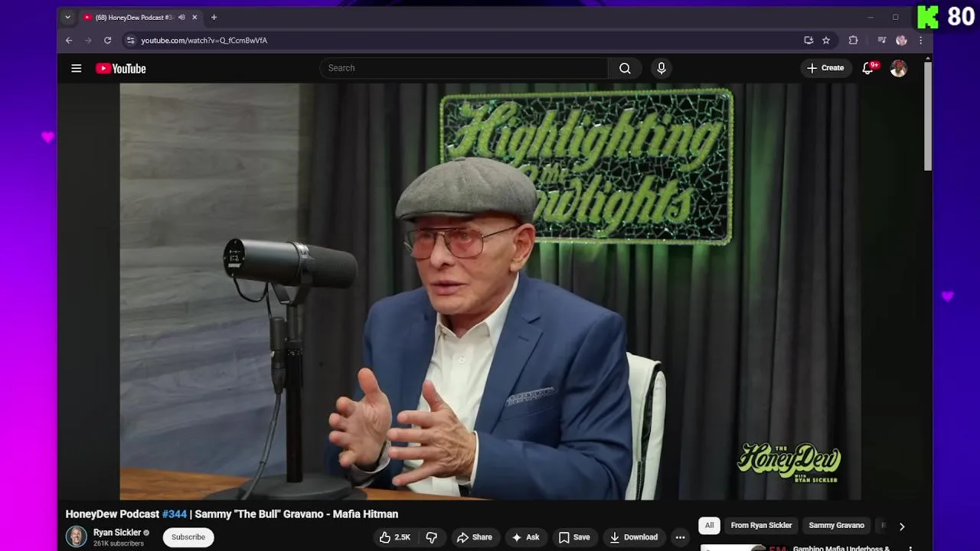Screen dimensions: 980x551
Task: Open Chrome profile avatar
Action: [901, 40]
